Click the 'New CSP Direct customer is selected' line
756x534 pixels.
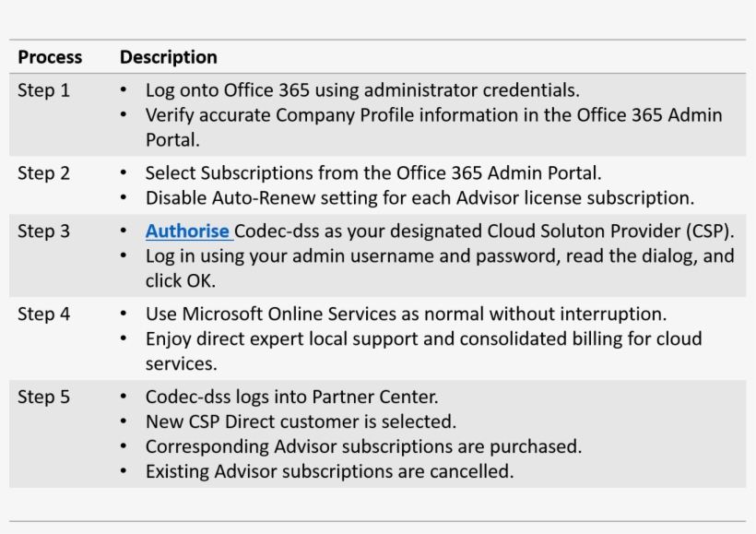coord(301,421)
